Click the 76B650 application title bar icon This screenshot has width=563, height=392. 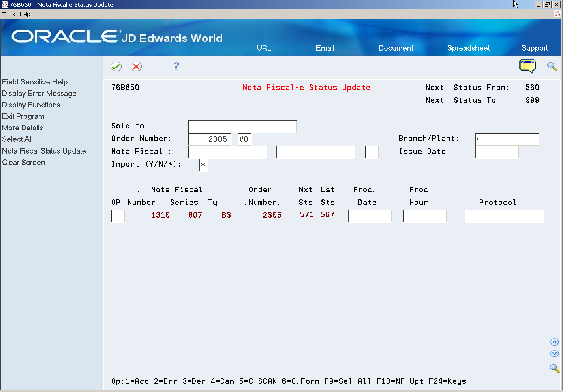click(5, 4)
